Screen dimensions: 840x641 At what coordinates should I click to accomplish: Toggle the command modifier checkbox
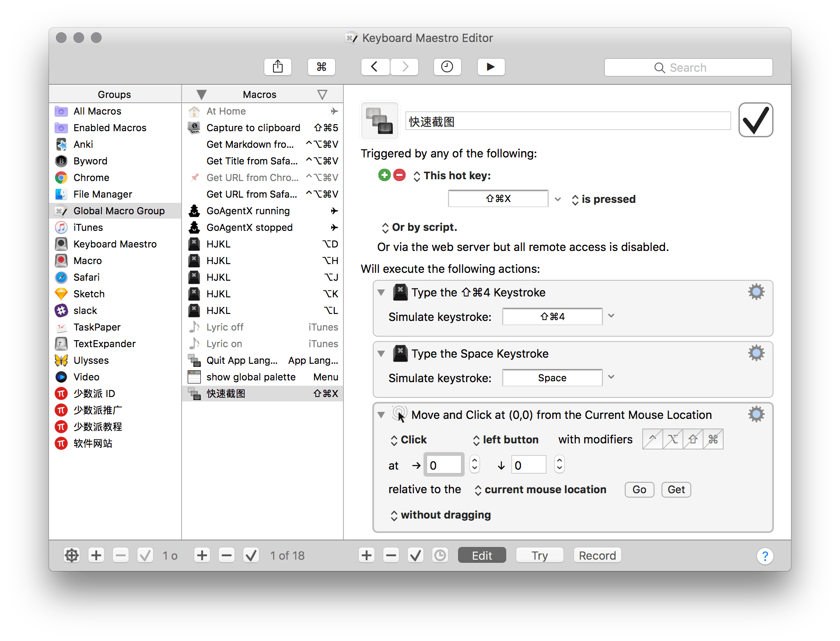pyautogui.click(x=713, y=439)
